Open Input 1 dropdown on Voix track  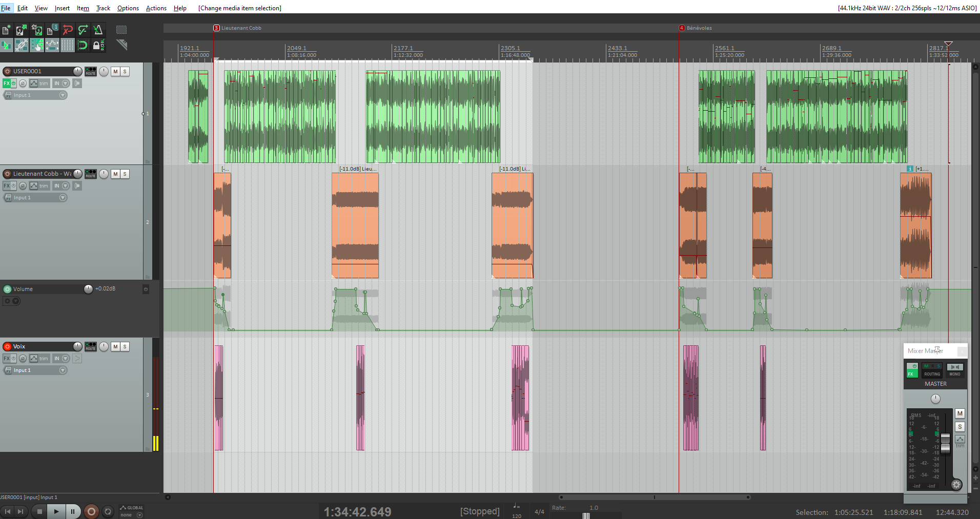36,370
